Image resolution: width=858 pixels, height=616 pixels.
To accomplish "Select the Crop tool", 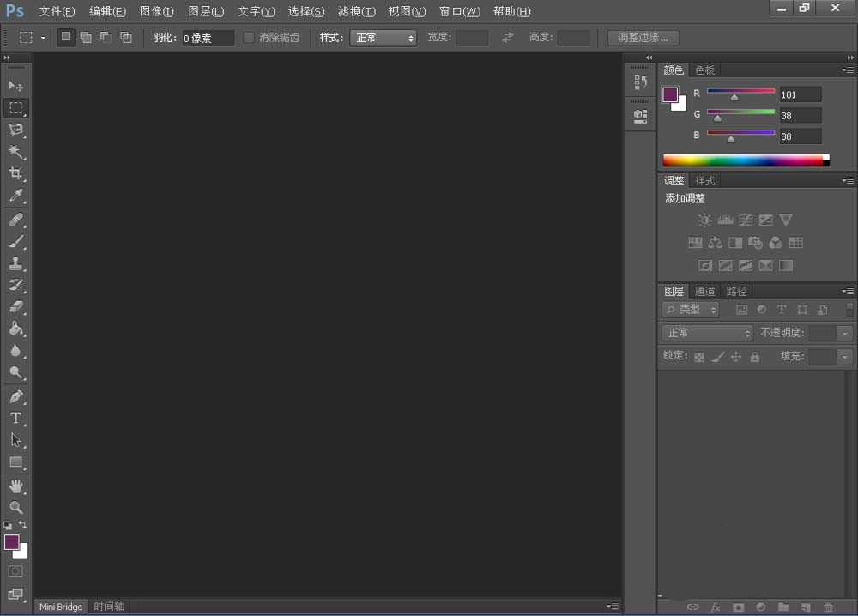I will [x=15, y=174].
